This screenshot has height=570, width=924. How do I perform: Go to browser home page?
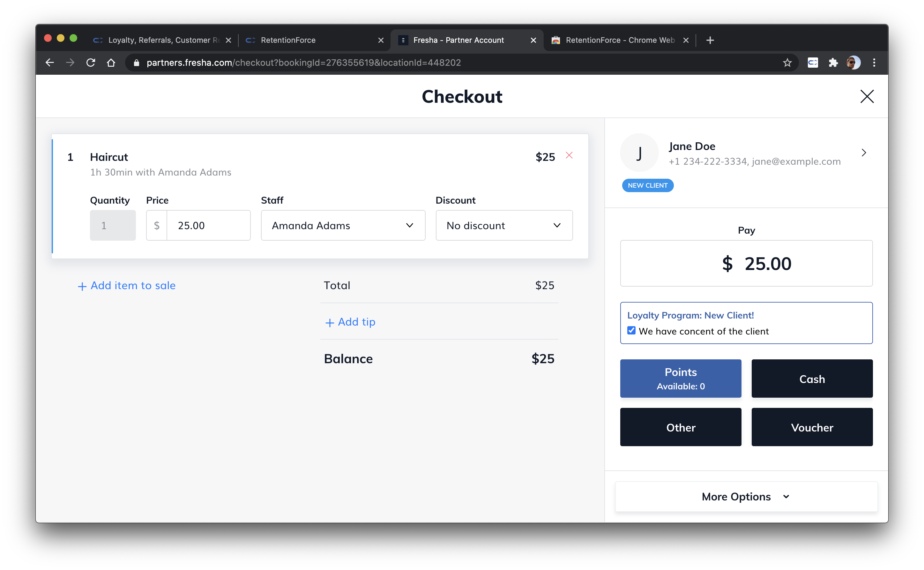point(111,63)
